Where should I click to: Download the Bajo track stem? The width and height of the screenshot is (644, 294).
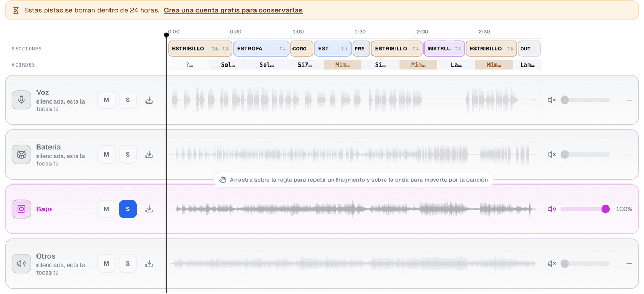[x=149, y=209]
